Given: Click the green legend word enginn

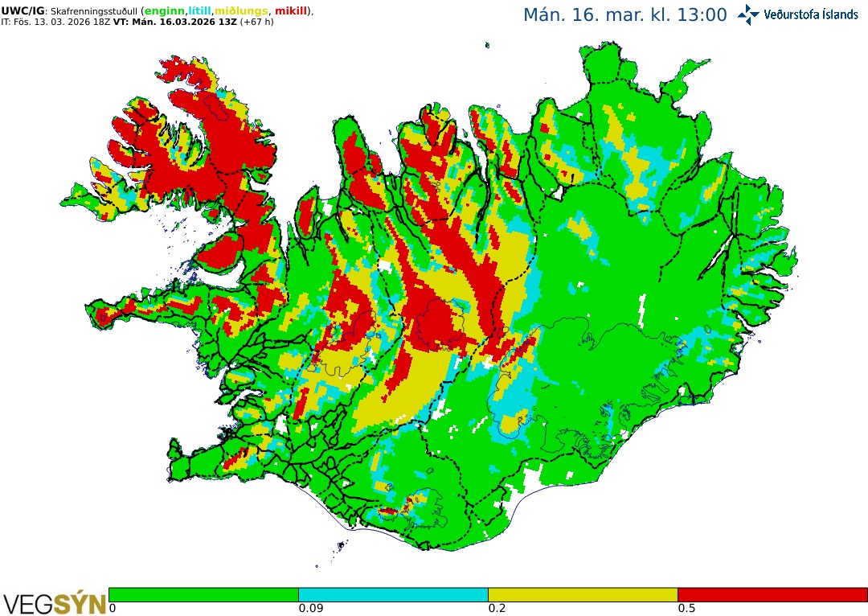Looking at the screenshot, I should click(x=165, y=11).
